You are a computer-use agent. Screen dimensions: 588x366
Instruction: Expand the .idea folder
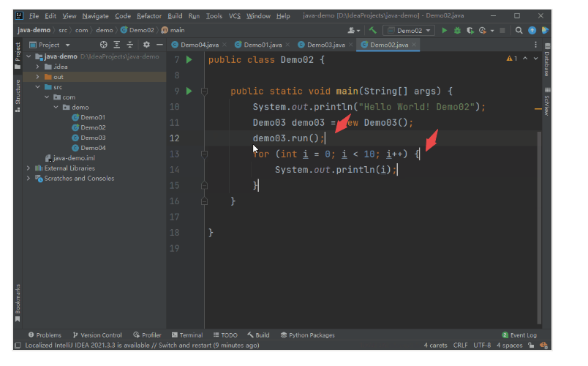(37, 67)
